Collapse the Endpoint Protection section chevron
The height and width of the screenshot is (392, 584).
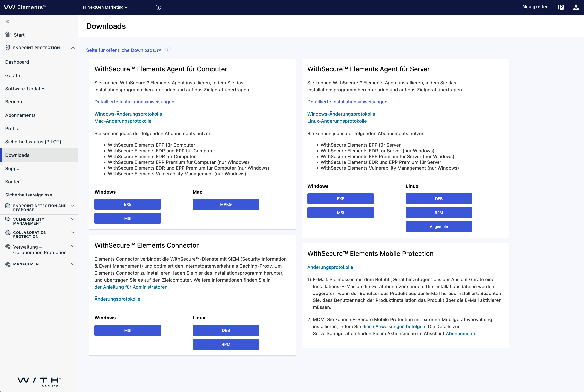click(x=73, y=48)
